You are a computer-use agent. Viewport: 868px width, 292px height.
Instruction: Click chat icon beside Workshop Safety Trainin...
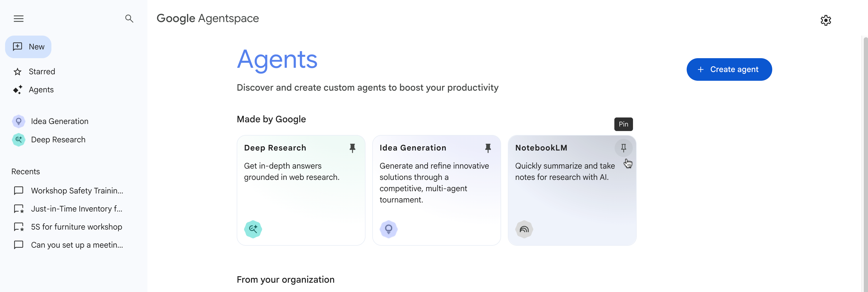click(19, 191)
